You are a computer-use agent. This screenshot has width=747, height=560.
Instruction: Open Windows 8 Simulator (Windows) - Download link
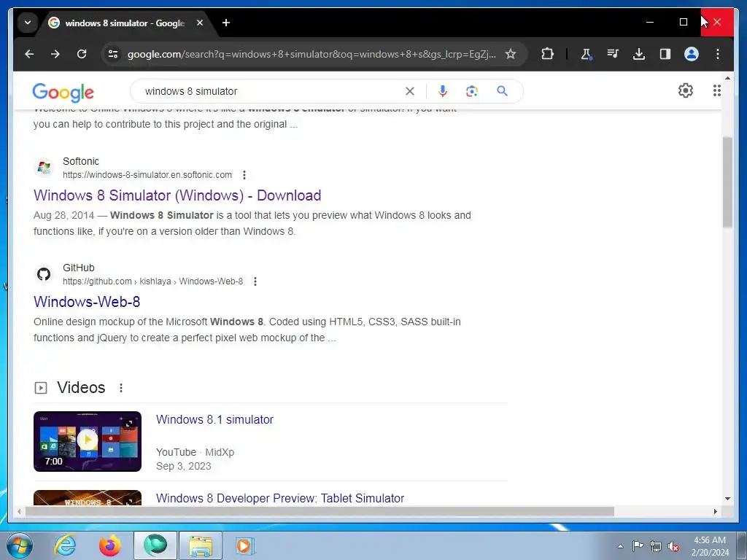tap(177, 195)
